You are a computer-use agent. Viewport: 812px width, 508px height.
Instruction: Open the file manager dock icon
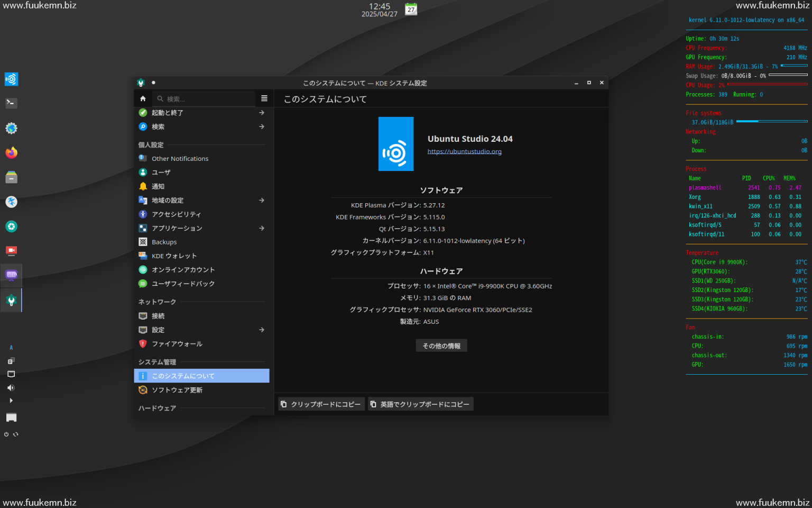tap(11, 177)
